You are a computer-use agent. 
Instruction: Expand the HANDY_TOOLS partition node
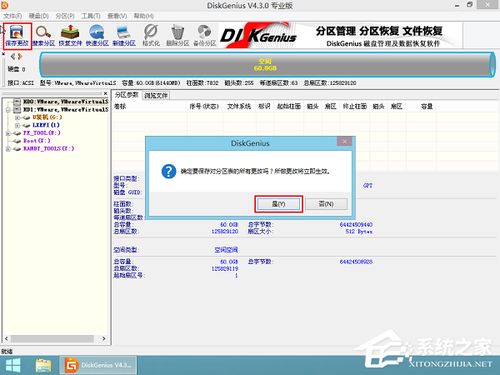pos(8,149)
